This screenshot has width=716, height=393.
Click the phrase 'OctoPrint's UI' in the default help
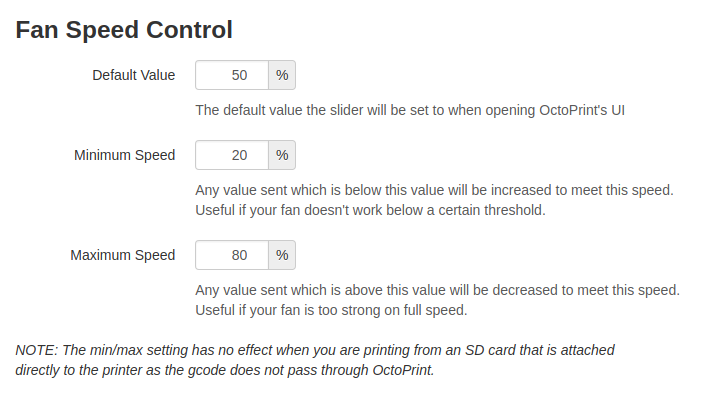pos(582,110)
